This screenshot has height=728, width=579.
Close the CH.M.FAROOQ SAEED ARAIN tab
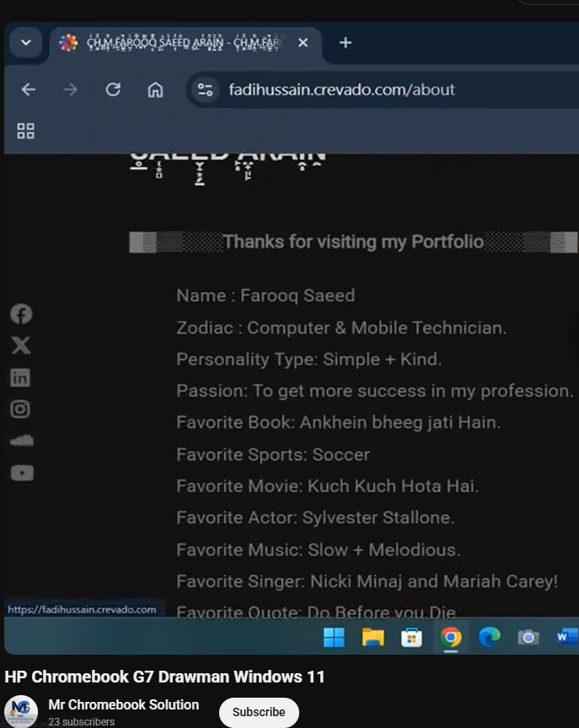(303, 43)
